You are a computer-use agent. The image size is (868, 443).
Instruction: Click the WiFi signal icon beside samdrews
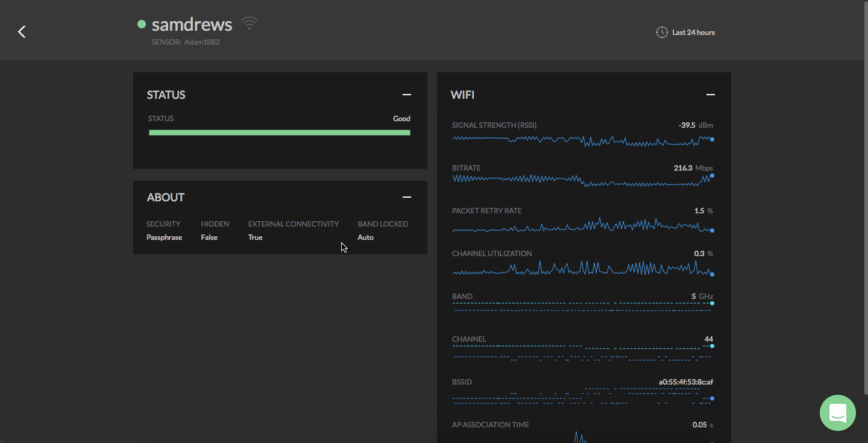tap(249, 24)
